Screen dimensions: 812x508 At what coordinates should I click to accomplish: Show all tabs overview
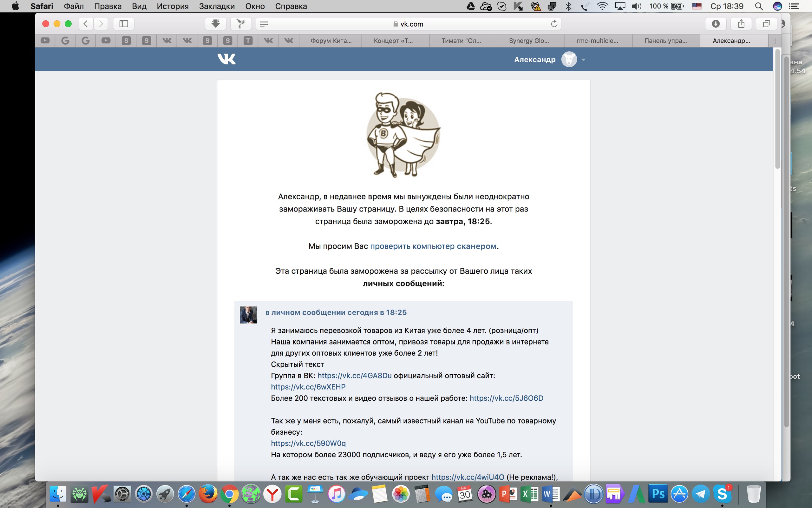(766, 23)
